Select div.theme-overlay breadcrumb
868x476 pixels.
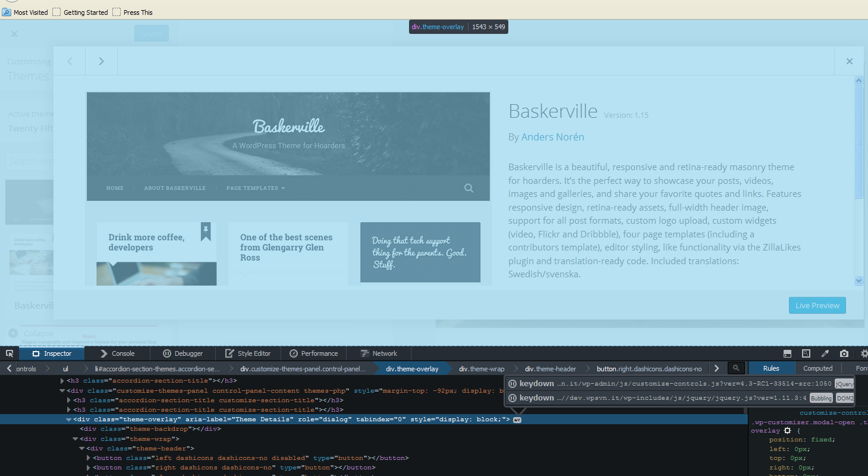click(x=412, y=369)
